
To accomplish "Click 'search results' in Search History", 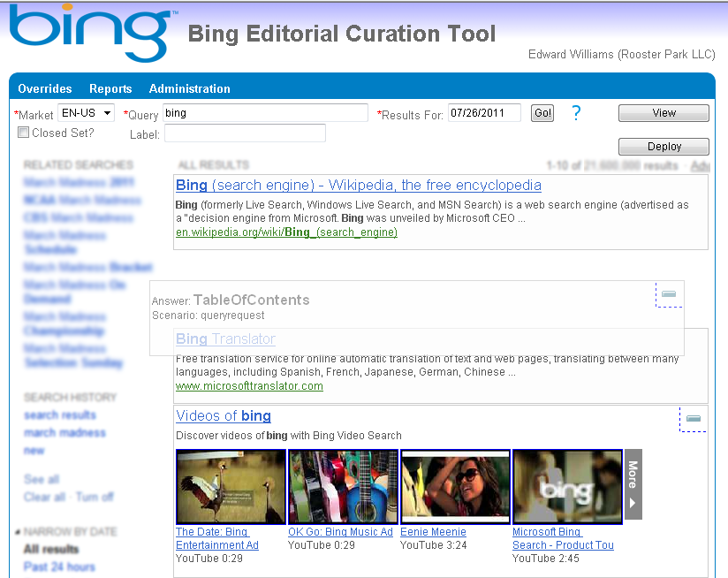I will (60, 415).
